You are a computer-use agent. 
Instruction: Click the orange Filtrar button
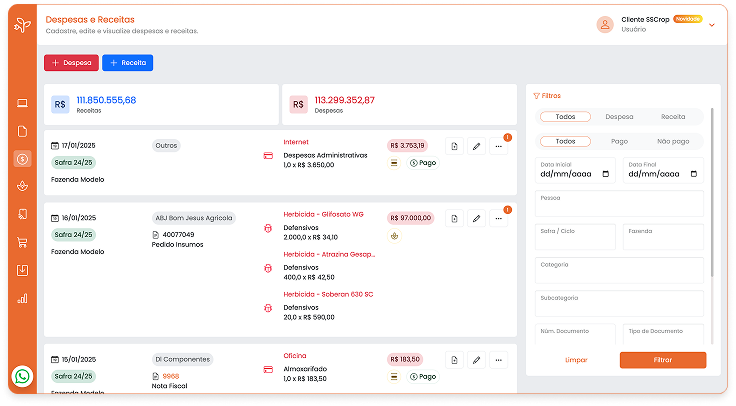662,360
